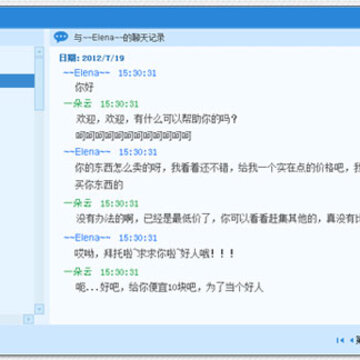This screenshot has width=360, height=360.
Task: Jump to the first page of records
Action: [x=340, y=340]
